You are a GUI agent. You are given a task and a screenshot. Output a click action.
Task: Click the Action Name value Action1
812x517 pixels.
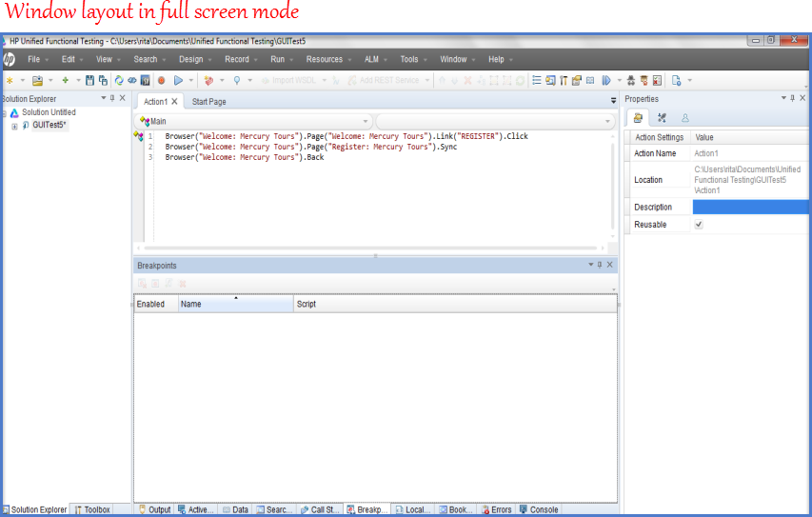(x=705, y=153)
